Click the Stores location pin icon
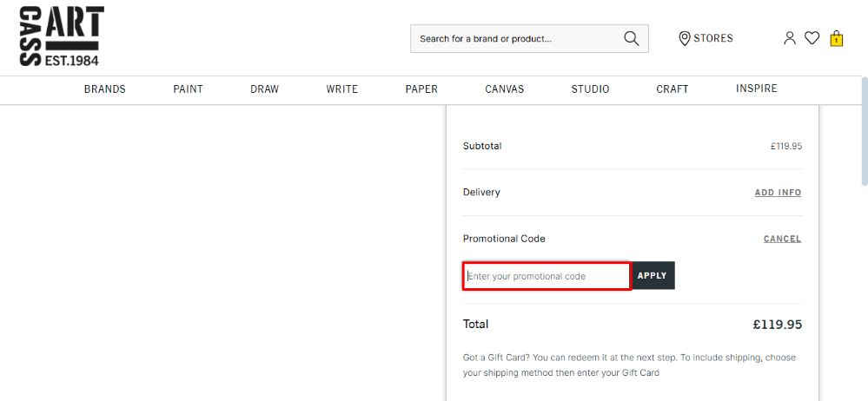Image resolution: width=868 pixels, height=401 pixels. (x=684, y=38)
